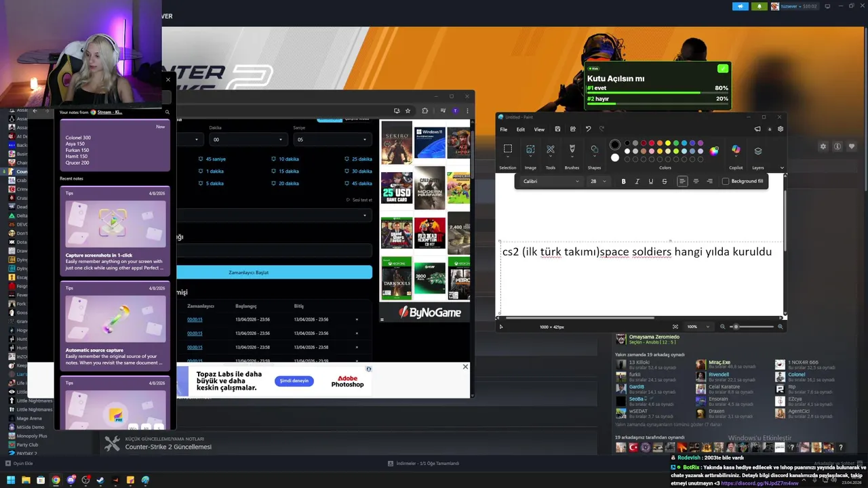The height and width of the screenshot is (488, 868).
Task: Open the View menu in Paint
Action: point(539,129)
